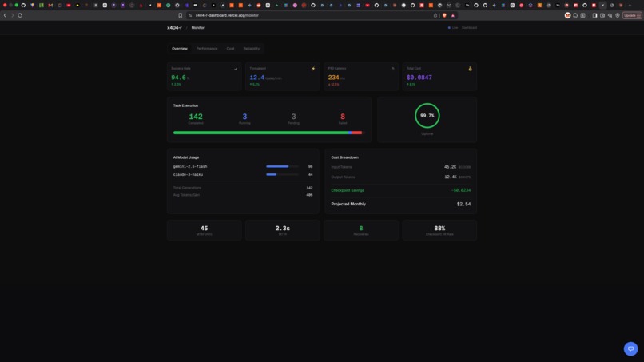Click the checkmark icon on Success Rate card
The height and width of the screenshot is (362, 644).
click(236, 69)
